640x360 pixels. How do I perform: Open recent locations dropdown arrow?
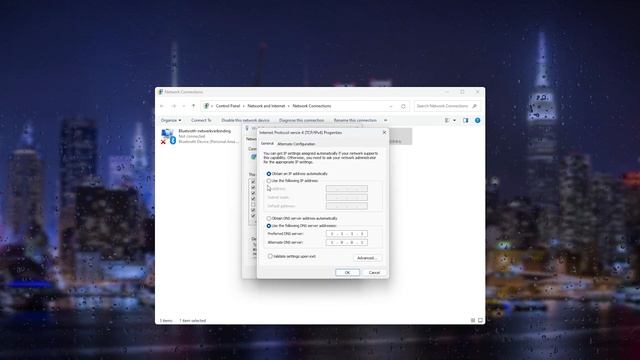[x=184, y=106]
